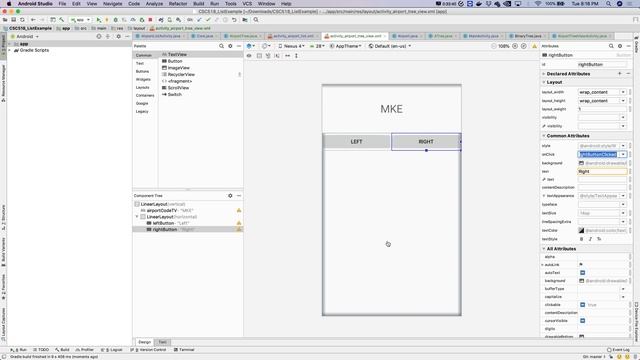Image resolution: width=640 pixels, height=360 pixels.
Task: Switch to the activity_airport_list.xml tab
Action: (293, 36)
